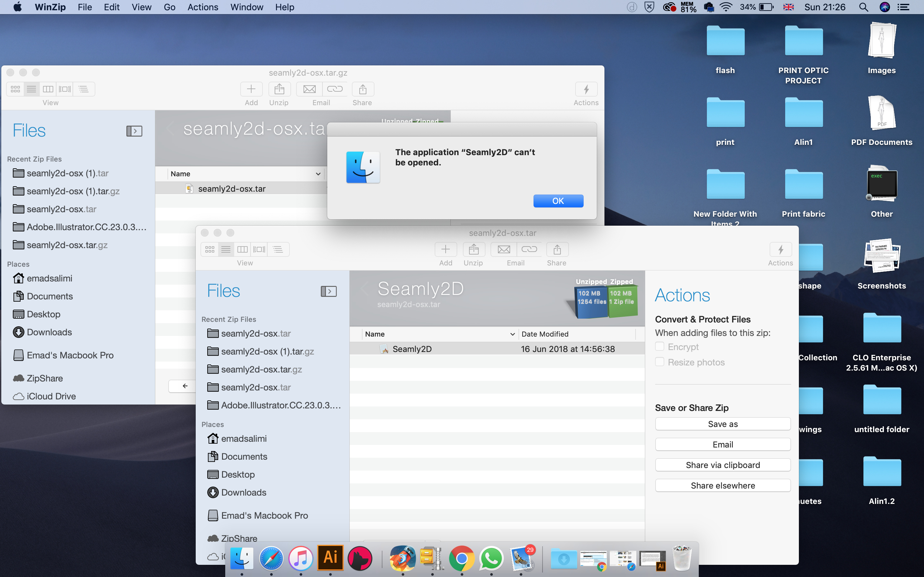Click the Email envelope toolbar icon in front window
This screenshot has height=577, width=924.
504,250
